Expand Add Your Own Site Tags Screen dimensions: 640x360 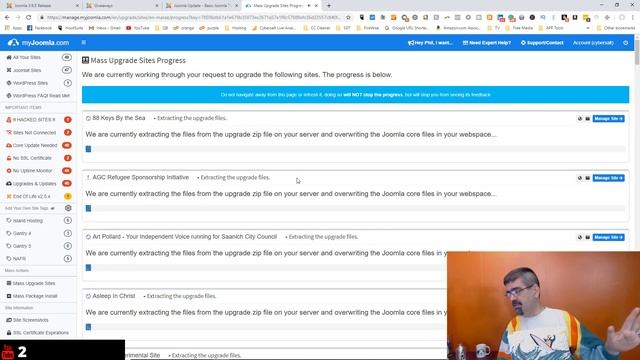[x=29, y=208]
